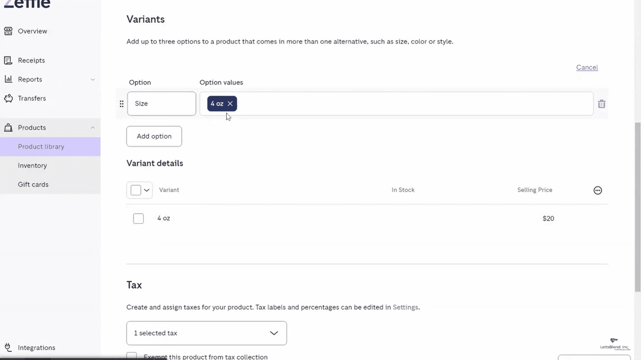
Task: Delete the Size option with trash icon
Action: click(601, 104)
